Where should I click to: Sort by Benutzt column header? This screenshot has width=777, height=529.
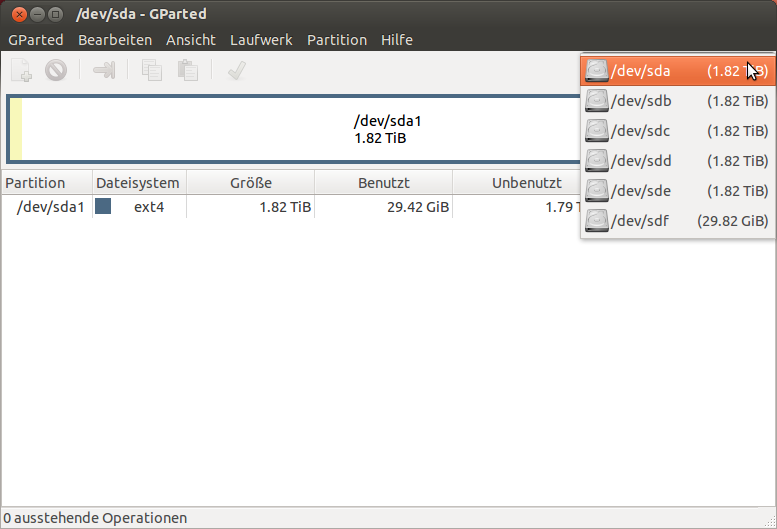[384, 183]
